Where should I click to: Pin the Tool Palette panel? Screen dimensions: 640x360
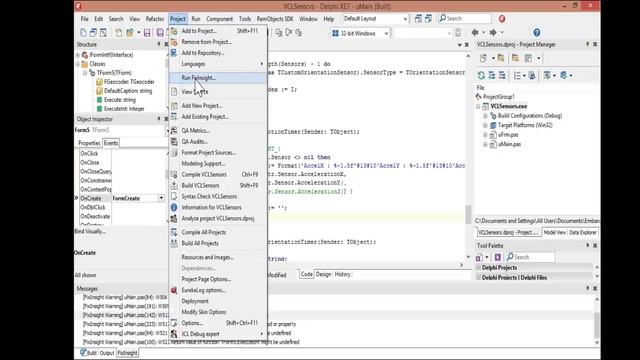(588, 245)
